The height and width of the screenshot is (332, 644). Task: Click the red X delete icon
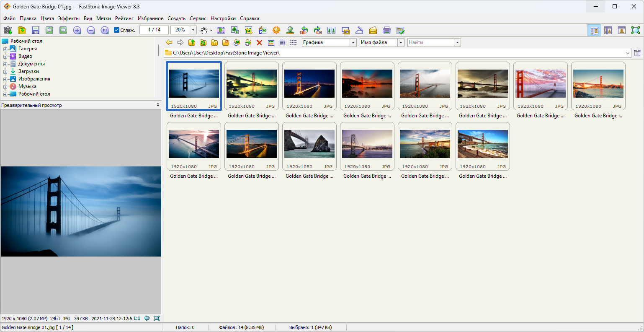tap(259, 42)
